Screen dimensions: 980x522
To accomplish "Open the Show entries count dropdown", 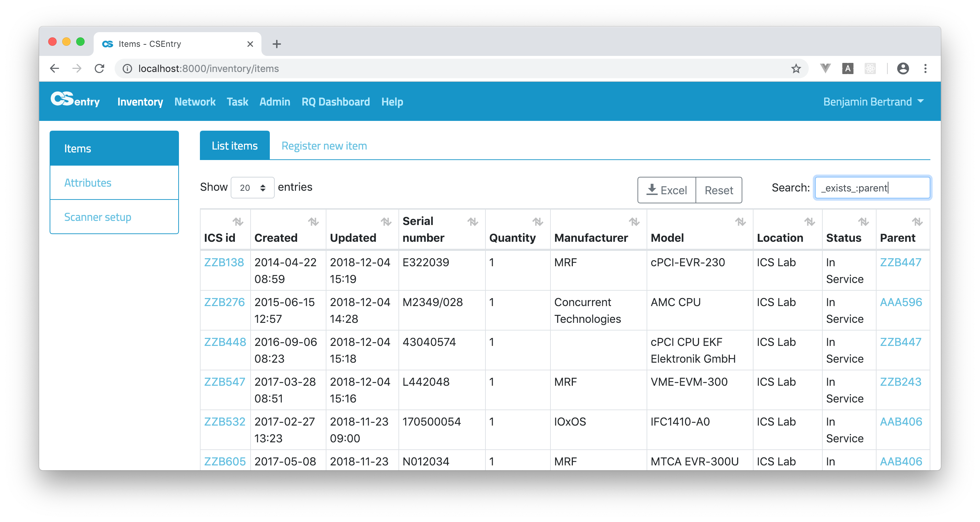I will click(x=252, y=188).
